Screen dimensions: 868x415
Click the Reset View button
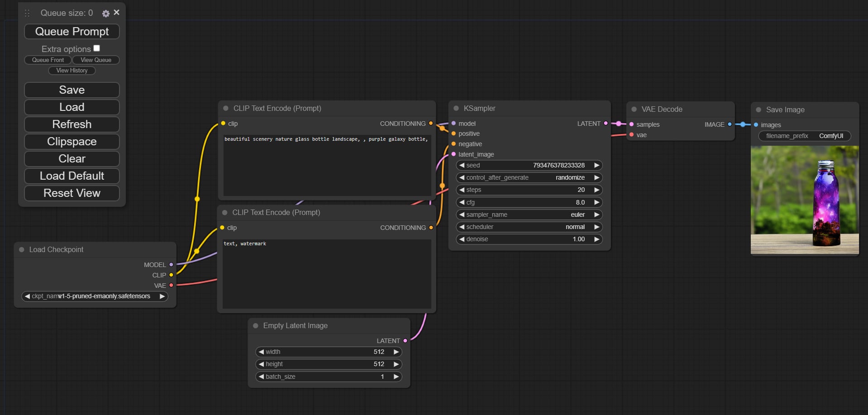click(x=72, y=193)
